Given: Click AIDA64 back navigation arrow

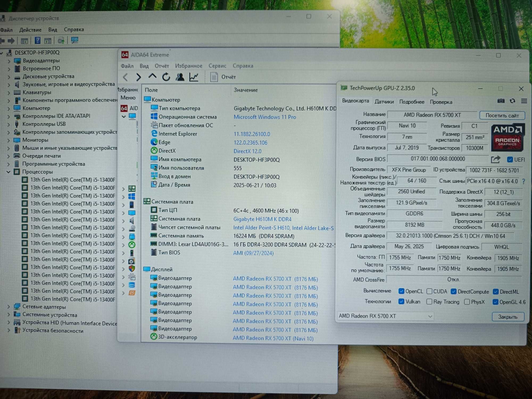Looking at the screenshot, I should coord(126,77).
